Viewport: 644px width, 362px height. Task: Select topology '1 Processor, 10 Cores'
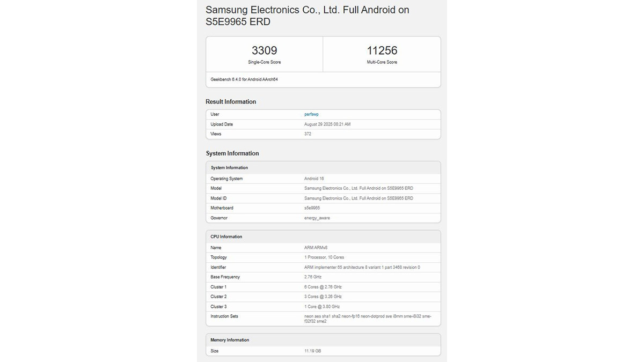[x=324, y=257]
